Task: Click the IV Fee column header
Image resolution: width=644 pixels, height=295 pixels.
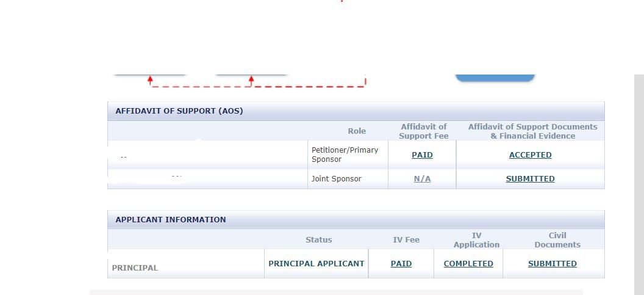Action: coord(406,240)
